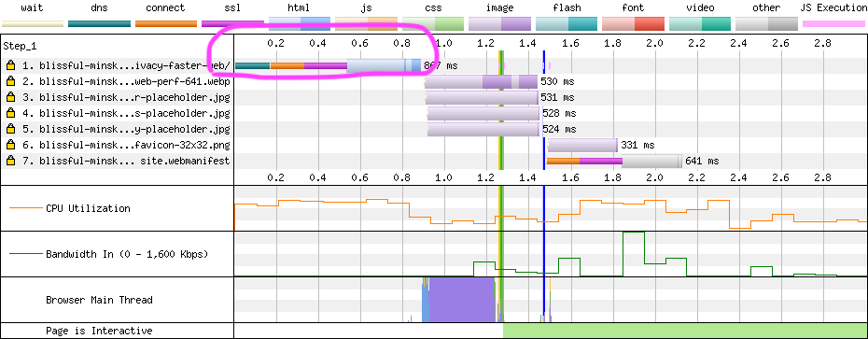868x339 pixels.
Task: Click the lock icon beside site.webmanifest
Action: 10,162
